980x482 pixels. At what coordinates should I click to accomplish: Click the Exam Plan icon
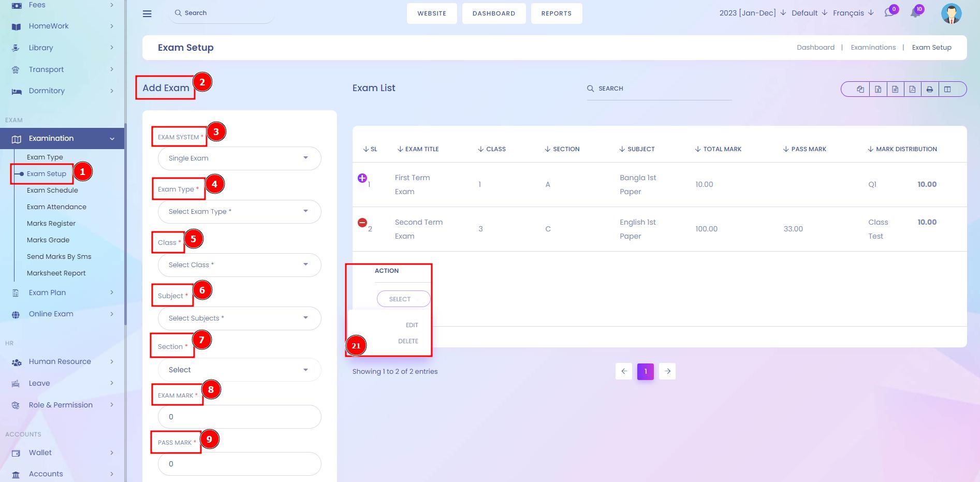coord(16,293)
